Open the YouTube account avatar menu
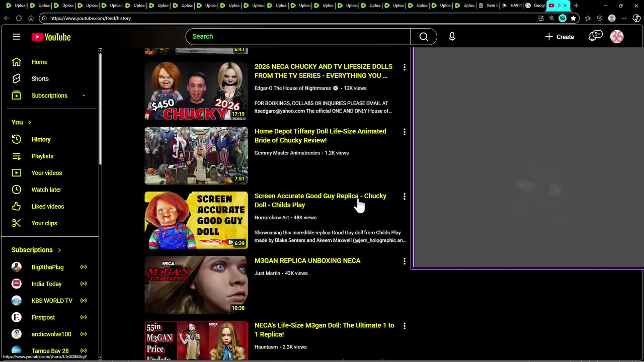Image resolution: width=644 pixels, height=362 pixels. (x=617, y=37)
